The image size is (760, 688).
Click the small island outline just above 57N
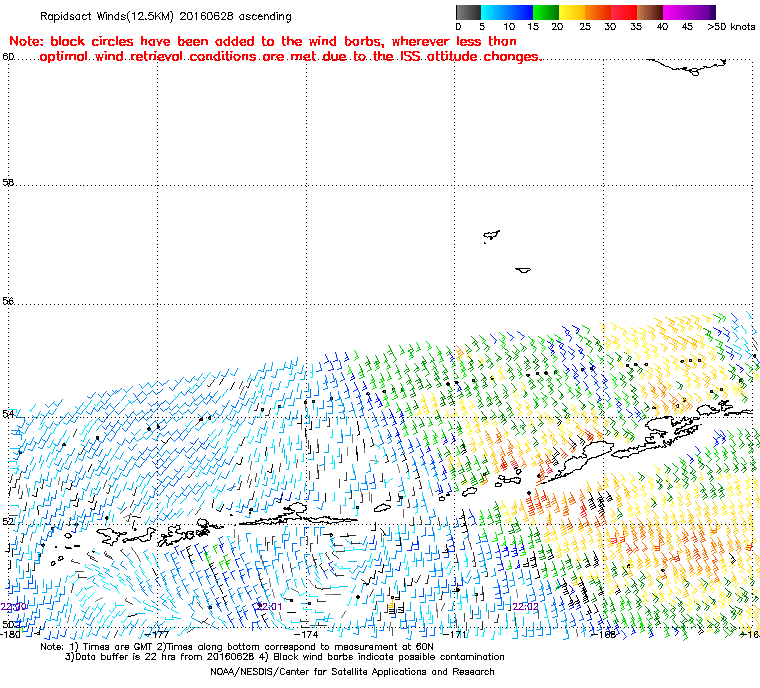click(491, 237)
